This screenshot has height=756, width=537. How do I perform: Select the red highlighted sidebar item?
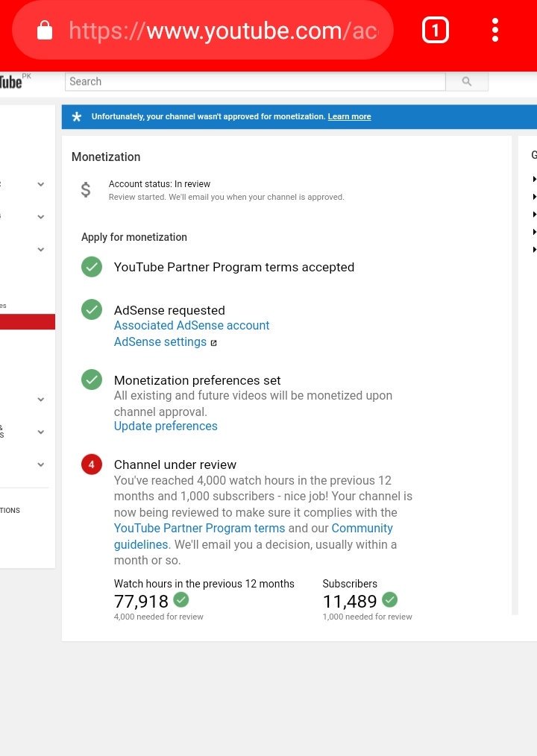click(x=28, y=321)
